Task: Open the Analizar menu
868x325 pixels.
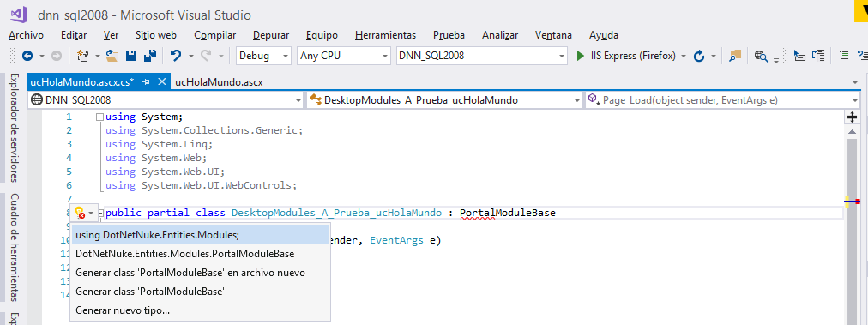Action: (x=500, y=35)
